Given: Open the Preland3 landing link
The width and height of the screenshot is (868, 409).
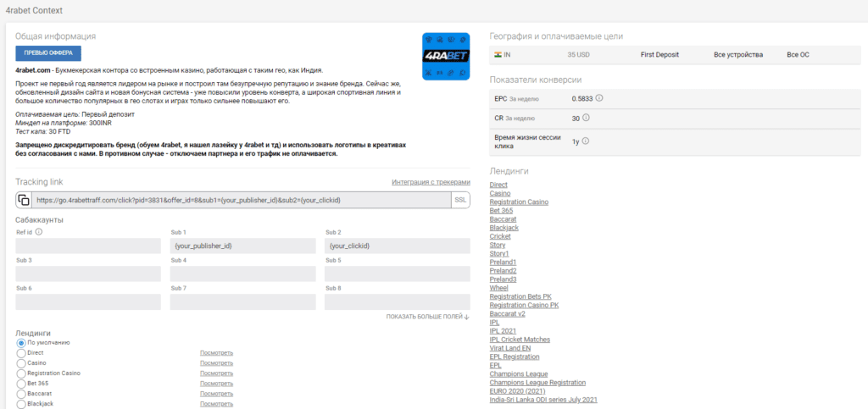Looking at the screenshot, I should tap(504, 279).
